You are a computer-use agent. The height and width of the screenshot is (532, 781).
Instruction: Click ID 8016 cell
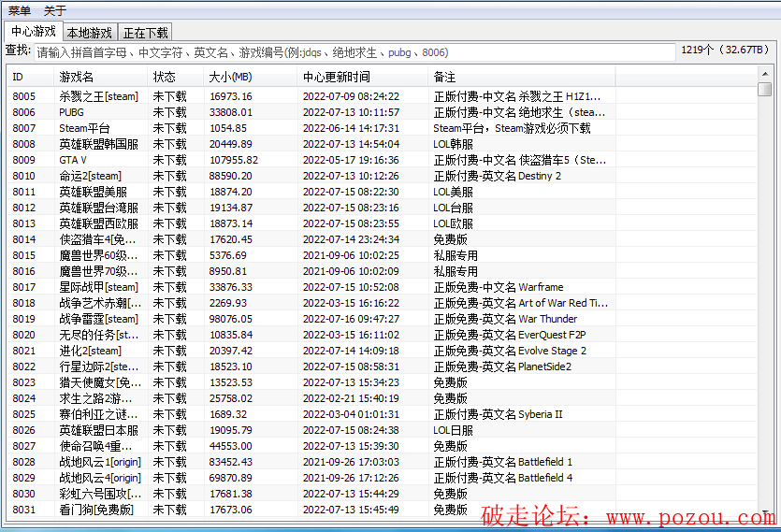pyautogui.click(x=24, y=271)
